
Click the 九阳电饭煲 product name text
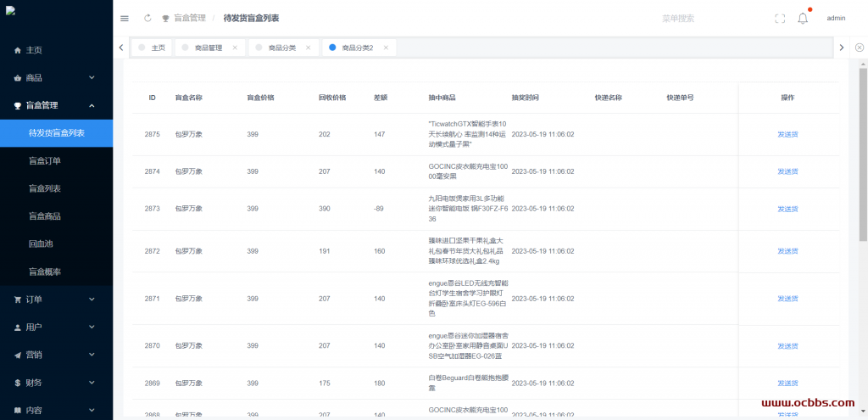(x=466, y=209)
